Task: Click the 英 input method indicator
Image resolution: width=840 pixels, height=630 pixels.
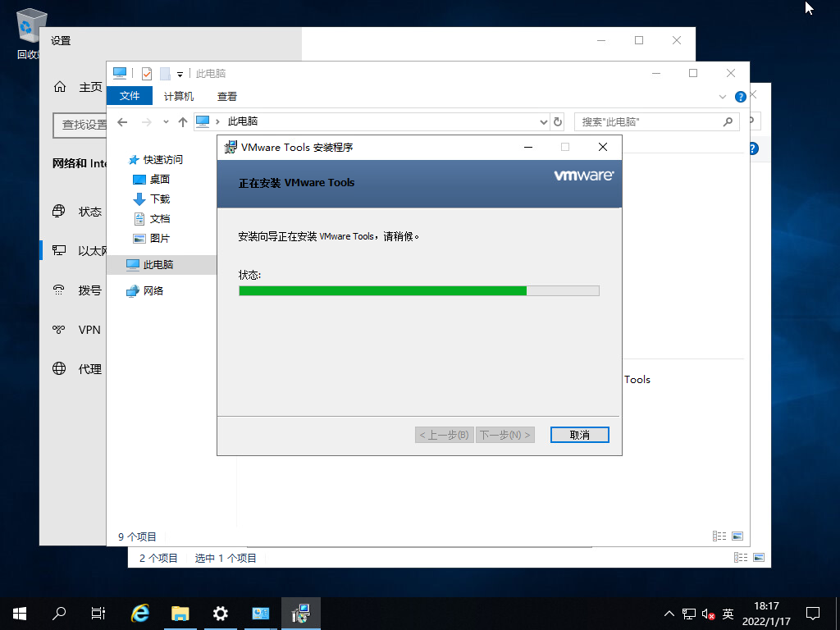Action: coord(728,614)
